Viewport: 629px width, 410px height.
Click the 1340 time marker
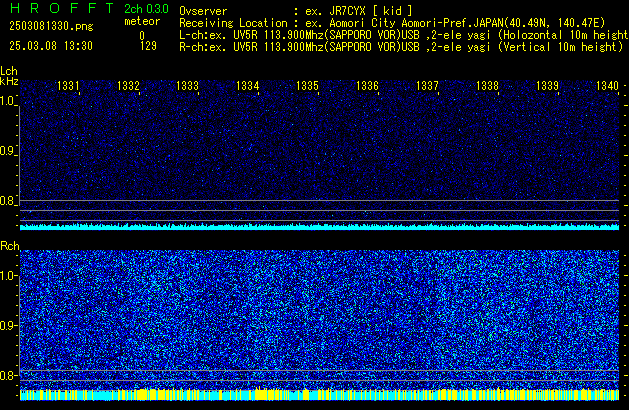coord(607,86)
